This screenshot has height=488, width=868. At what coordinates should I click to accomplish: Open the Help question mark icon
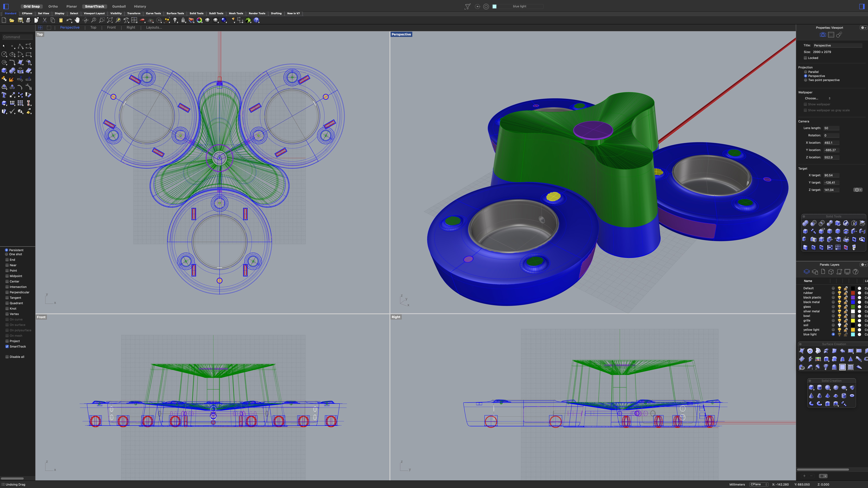tap(257, 20)
